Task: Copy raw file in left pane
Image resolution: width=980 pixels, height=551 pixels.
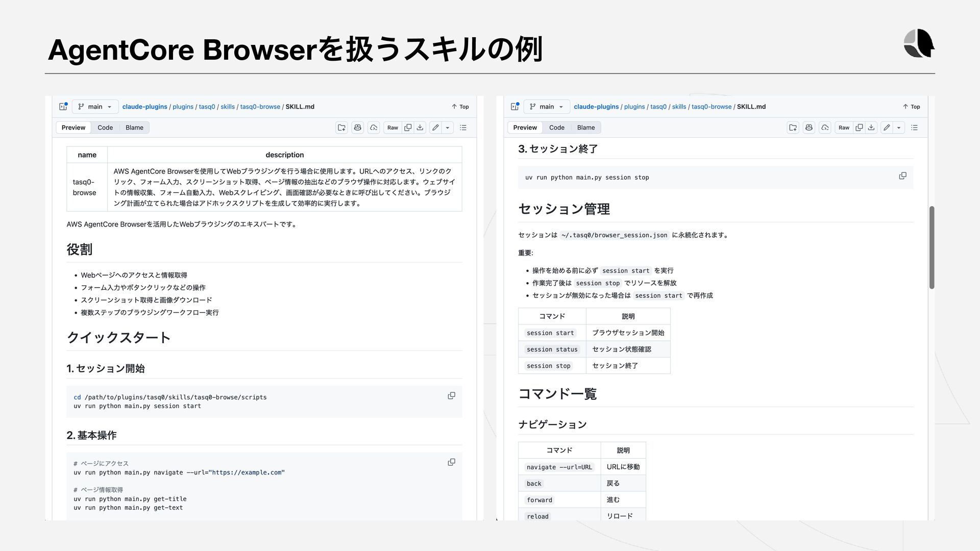Action: [408, 128]
